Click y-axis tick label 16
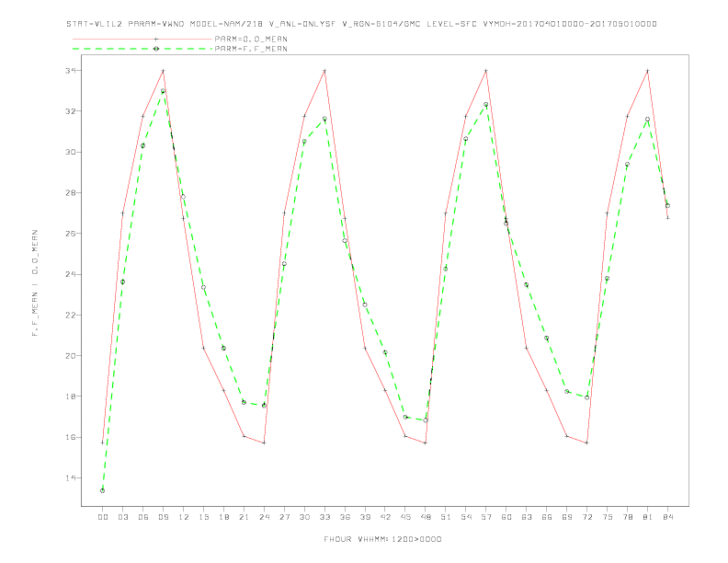Screen dimensions: 728x563 click(x=72, y=437)
